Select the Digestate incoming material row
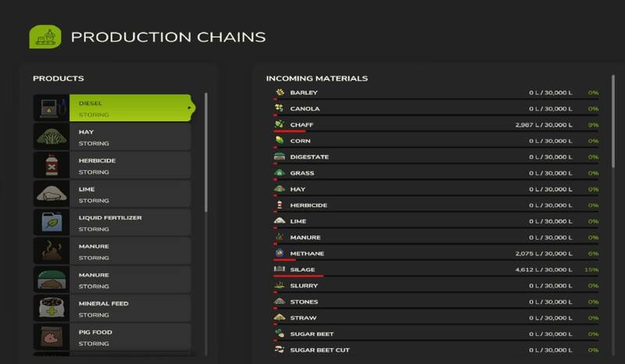The height and width of the screenshot is (364, 625). [435, 157]
